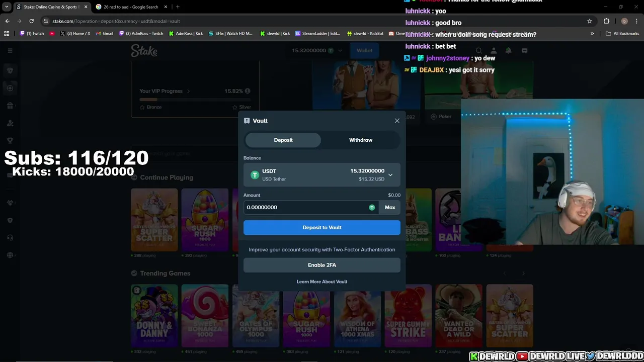Close the Google Search browser tab
The image size is (644, 362).
pyautogui.click(x=165, y=7)
